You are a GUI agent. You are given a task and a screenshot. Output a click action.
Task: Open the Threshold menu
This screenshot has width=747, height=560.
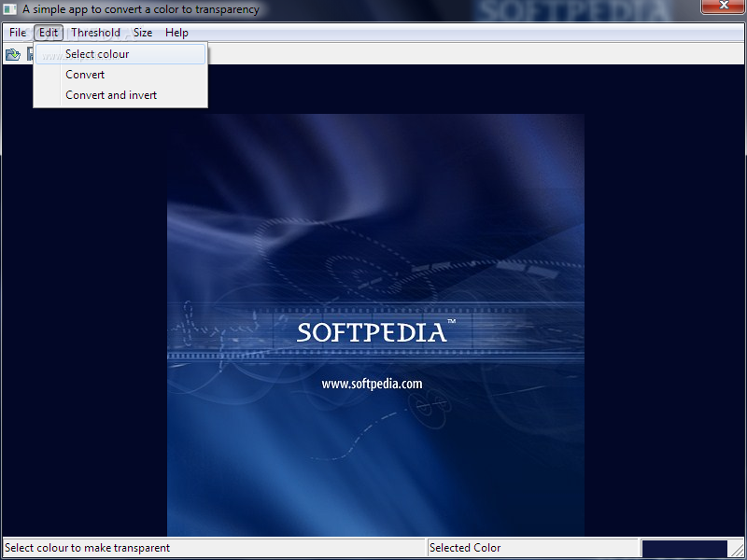(96, 33)
